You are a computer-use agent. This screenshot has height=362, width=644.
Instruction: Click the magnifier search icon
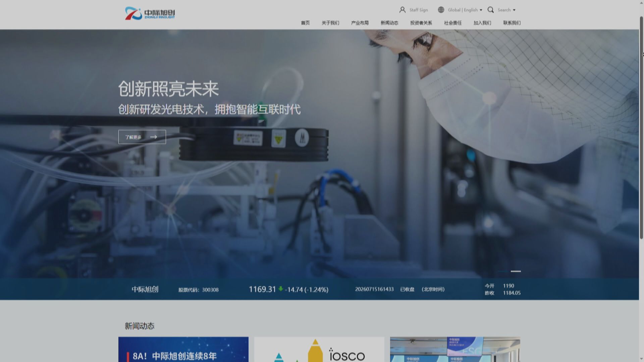491,10
